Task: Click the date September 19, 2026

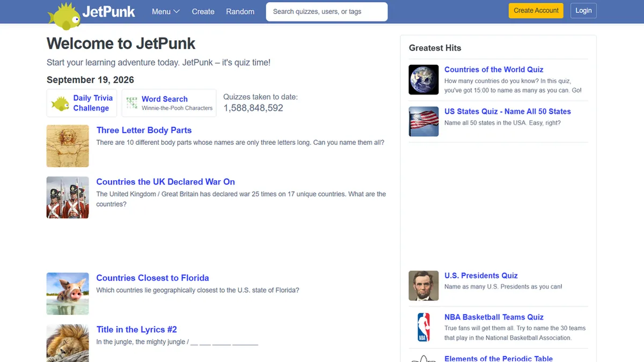Action: pyautogui.click(x=90, y=80)
